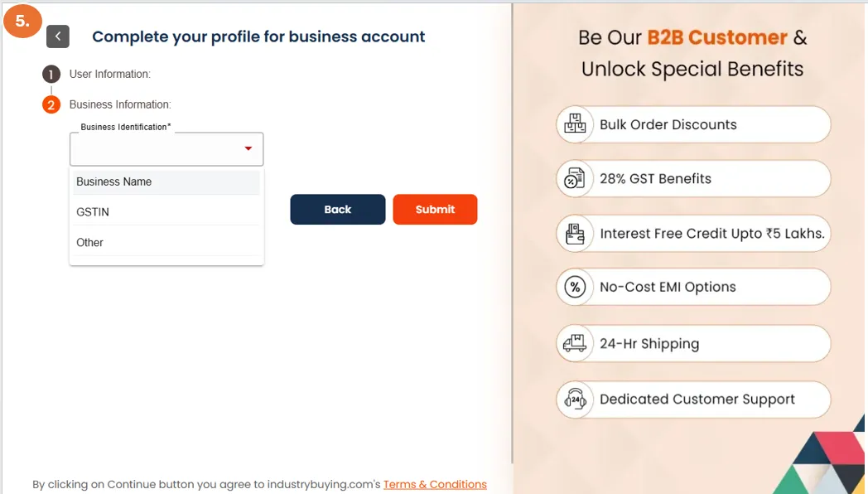Click the 24-Hr Shipping truck icon

tap(574, 343)
